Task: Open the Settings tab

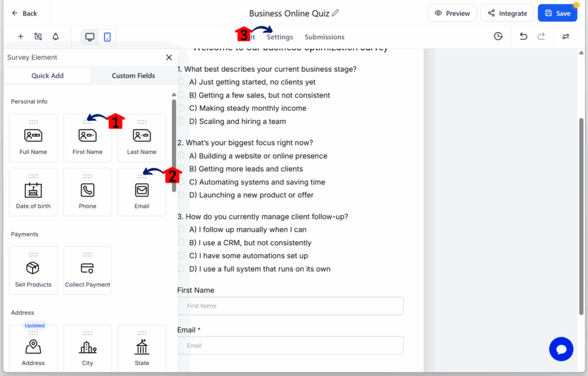Action: tap(280, 37)
